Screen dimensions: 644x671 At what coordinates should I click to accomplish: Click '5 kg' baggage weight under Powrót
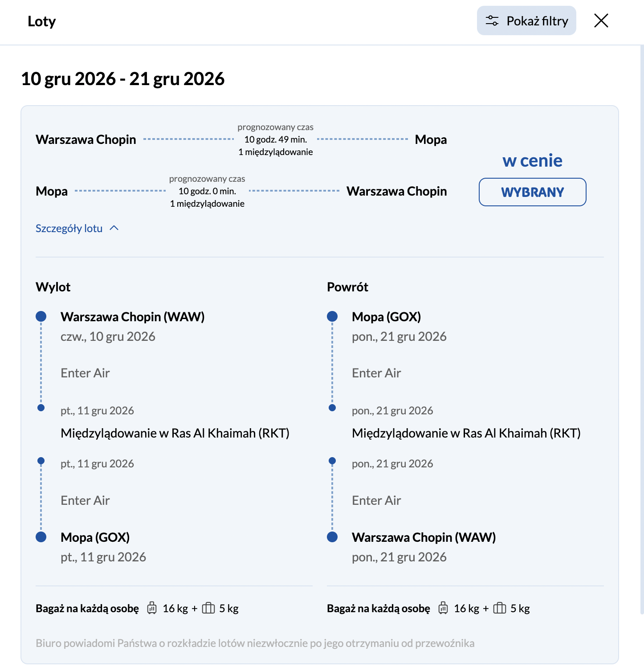520,609
